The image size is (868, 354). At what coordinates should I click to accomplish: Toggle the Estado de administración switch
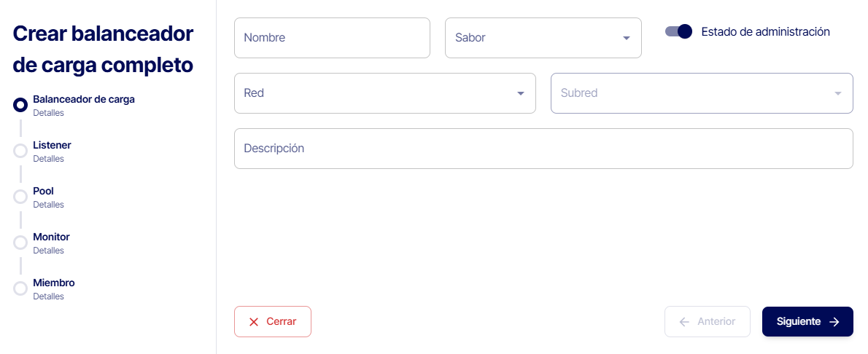(x=678, y=31)
